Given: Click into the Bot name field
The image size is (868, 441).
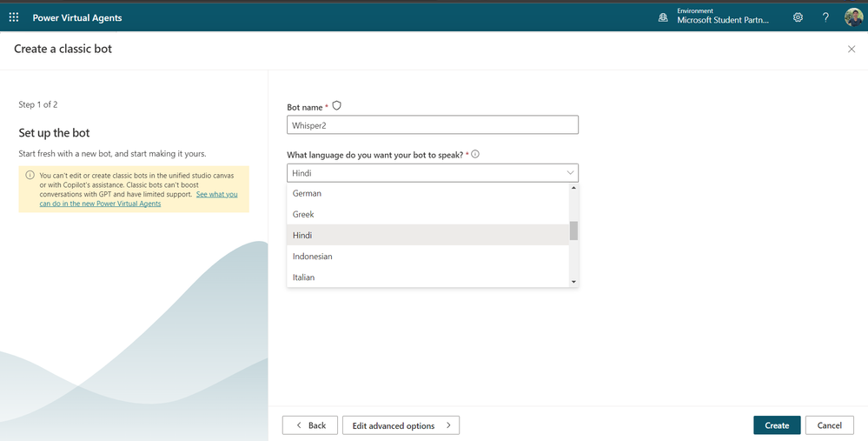Looking at the screenshot, I should click(x=433, y=124).
